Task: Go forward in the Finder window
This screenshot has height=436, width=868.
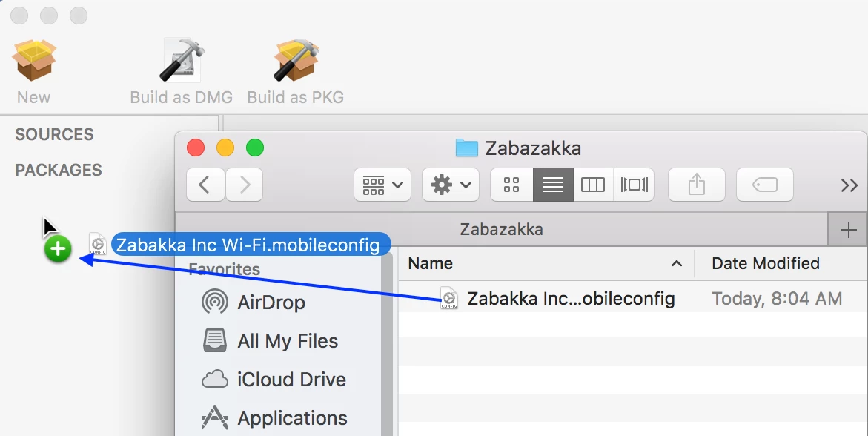Action: pos(244,185)
